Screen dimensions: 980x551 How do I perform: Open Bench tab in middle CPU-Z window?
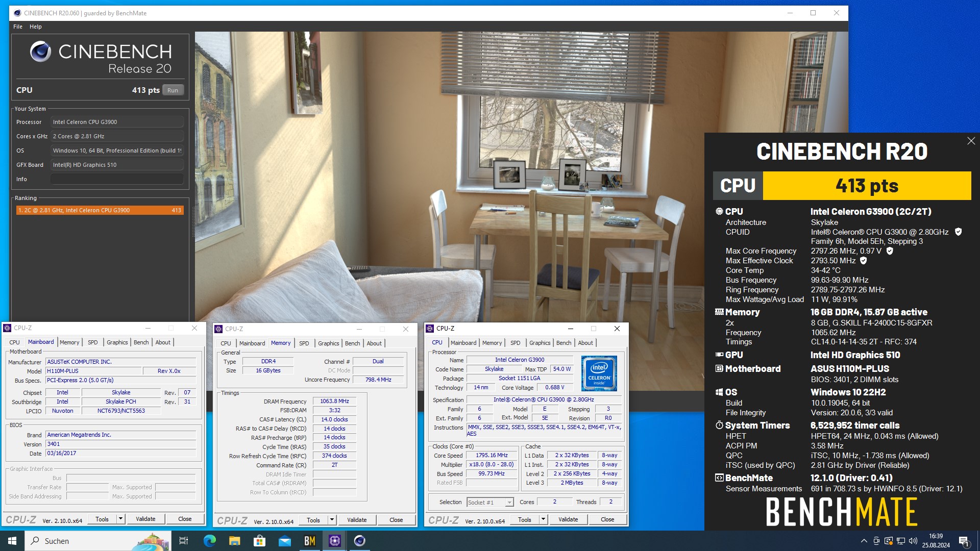(x=352, y=343)
